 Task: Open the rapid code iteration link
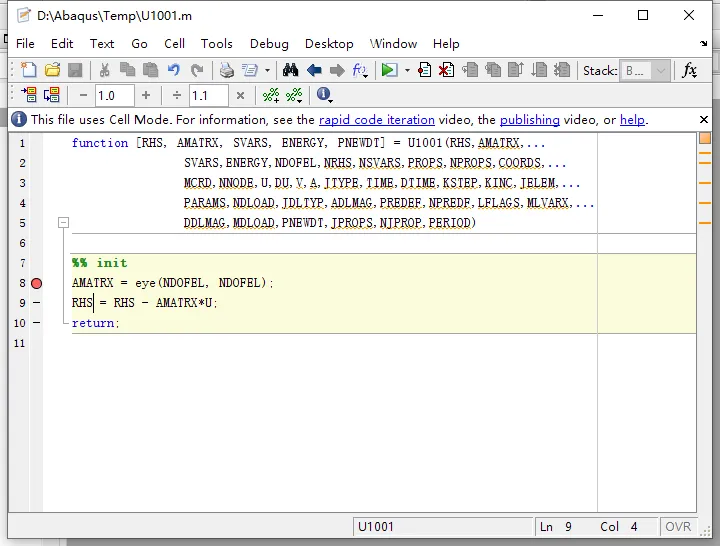tap(377, 120)
